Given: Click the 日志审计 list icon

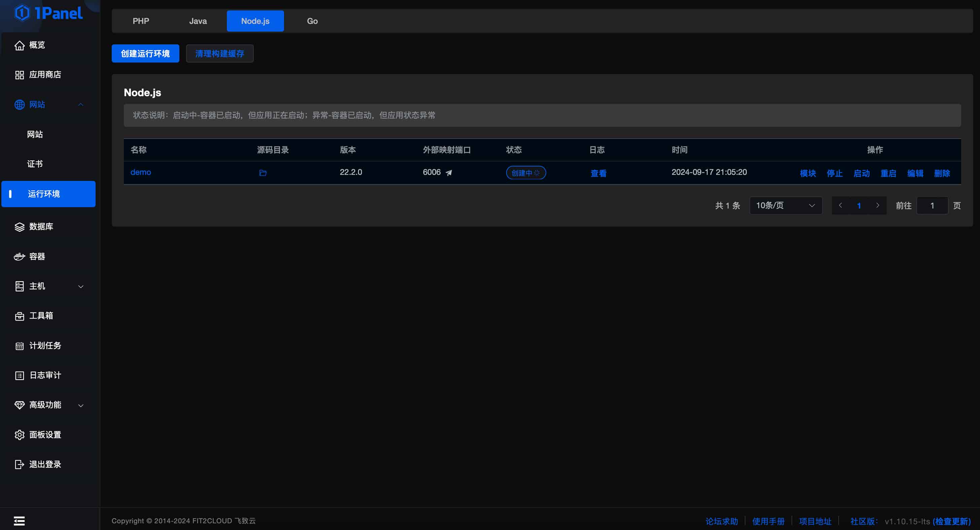Looking at the screenshot, I should point(20,376).
